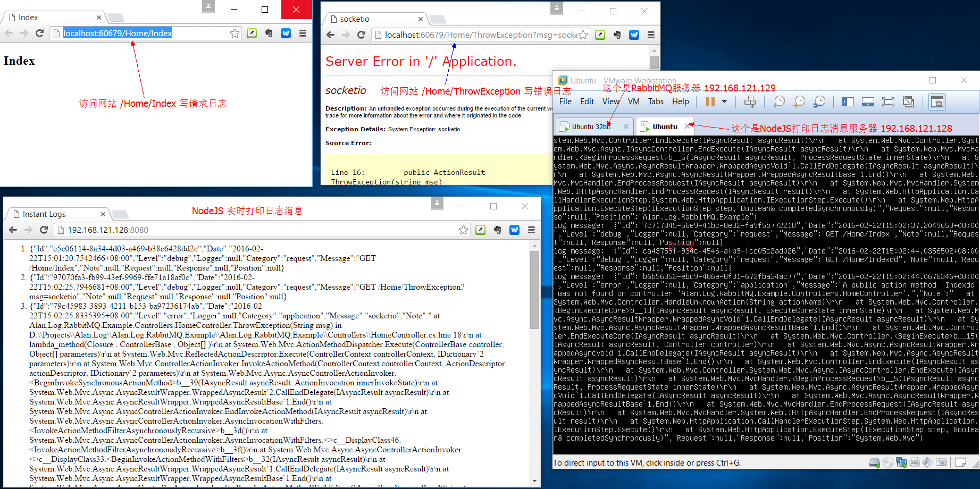Close the Index browser tab
The height and width of the screenshot is (489, 980).
[99, 18]
